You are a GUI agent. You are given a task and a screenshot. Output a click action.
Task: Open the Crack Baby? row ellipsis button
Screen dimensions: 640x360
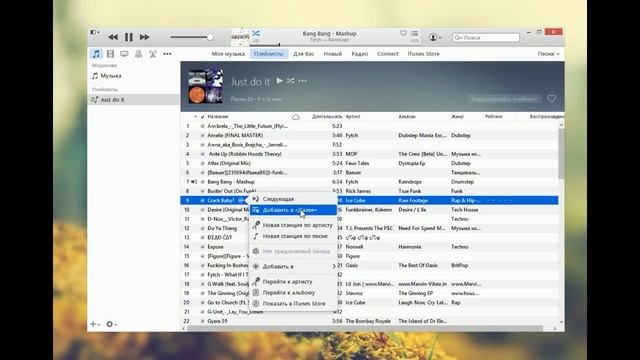point(241,200)
